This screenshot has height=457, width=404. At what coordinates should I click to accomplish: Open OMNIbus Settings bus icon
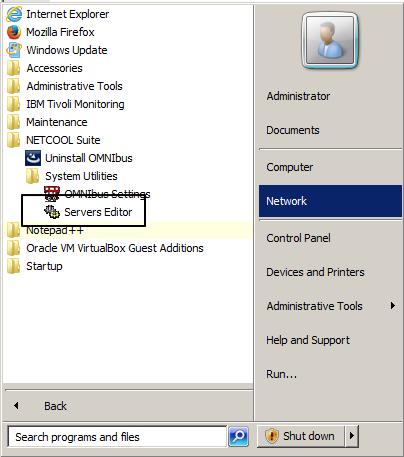tap(52, 194)
